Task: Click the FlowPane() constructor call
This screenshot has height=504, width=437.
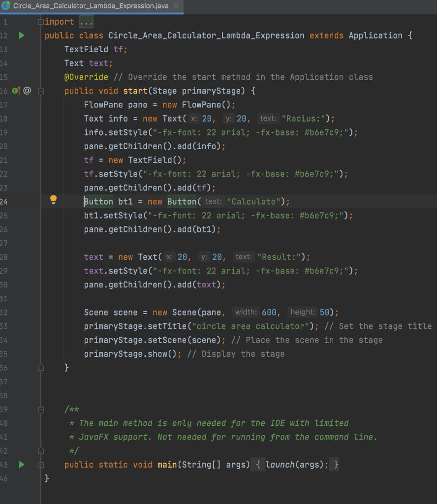Action: [x=206, y=105]
